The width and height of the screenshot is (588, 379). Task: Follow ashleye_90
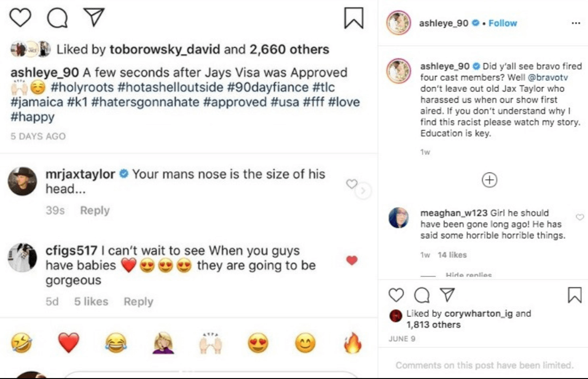tap(503, 23)
